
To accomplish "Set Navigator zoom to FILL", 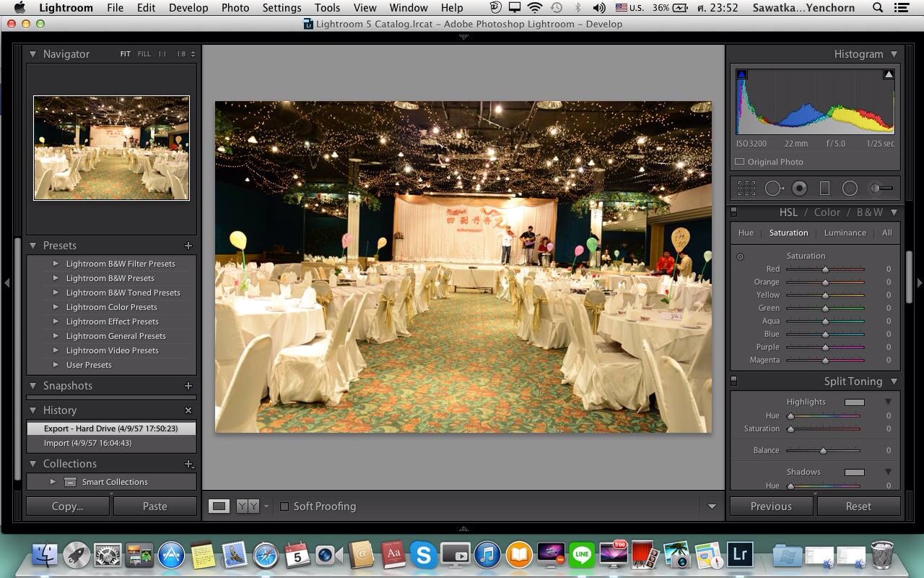I will point(144,54).
